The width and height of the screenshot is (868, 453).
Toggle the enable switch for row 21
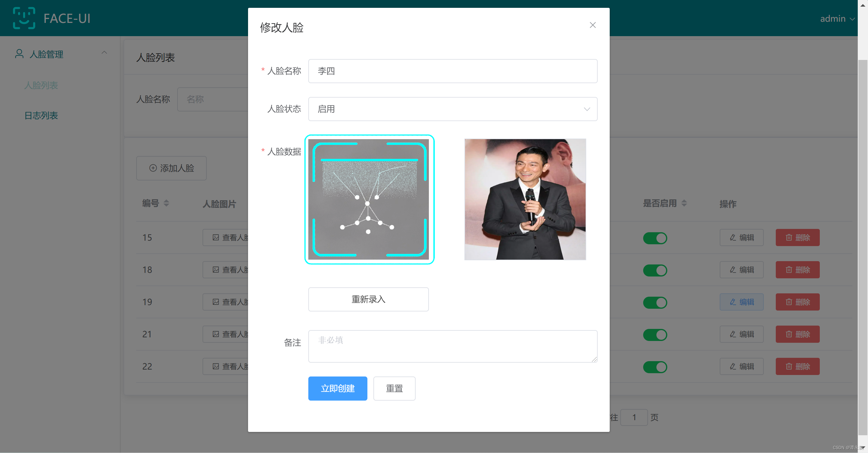coord(655,335)
